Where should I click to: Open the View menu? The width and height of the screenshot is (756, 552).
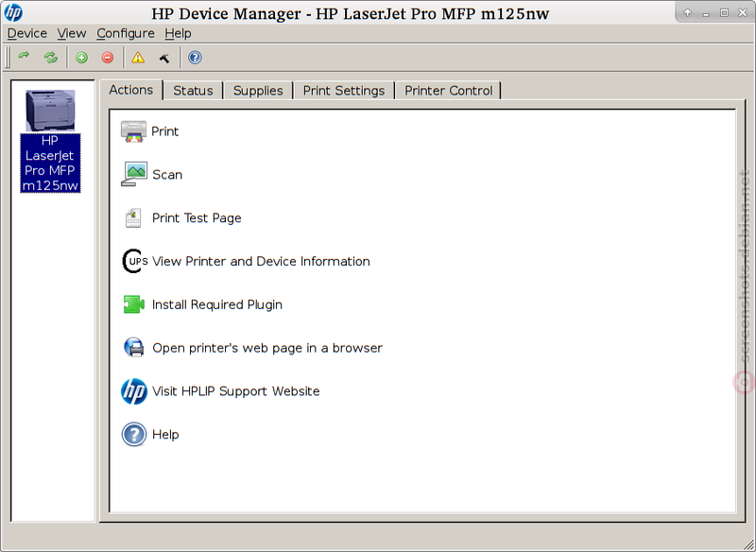(72, 33)
